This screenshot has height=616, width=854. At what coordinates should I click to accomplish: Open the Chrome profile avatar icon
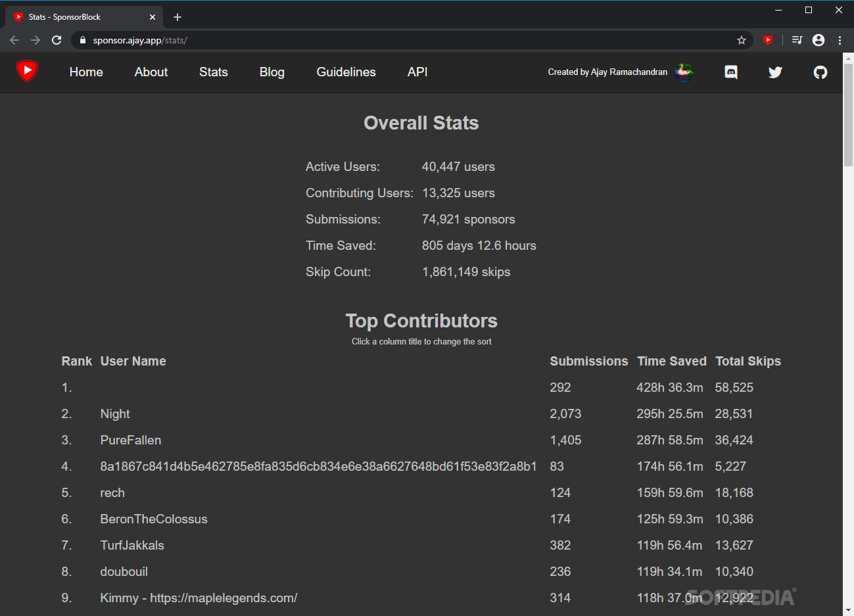coord(818,40)
